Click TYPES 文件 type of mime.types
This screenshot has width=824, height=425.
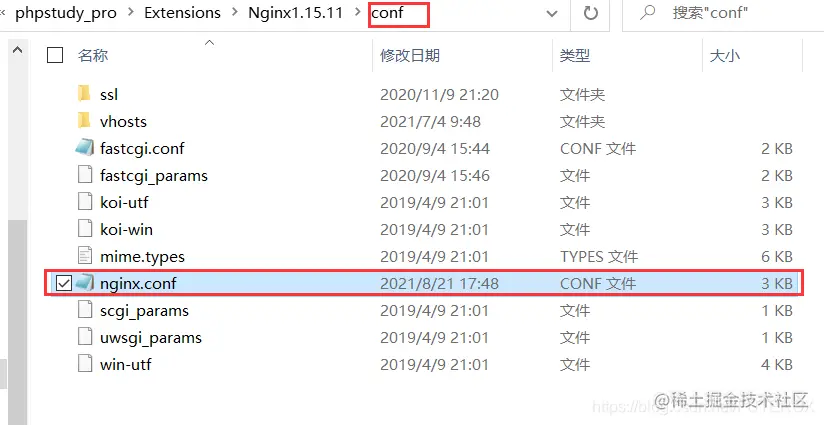599,257
